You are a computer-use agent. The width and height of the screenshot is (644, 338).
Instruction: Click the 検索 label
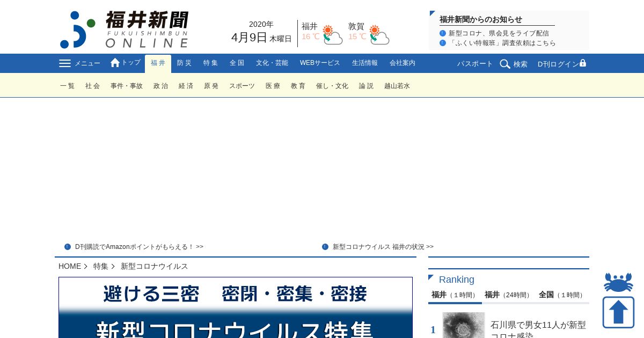click(x=521, y=64)
